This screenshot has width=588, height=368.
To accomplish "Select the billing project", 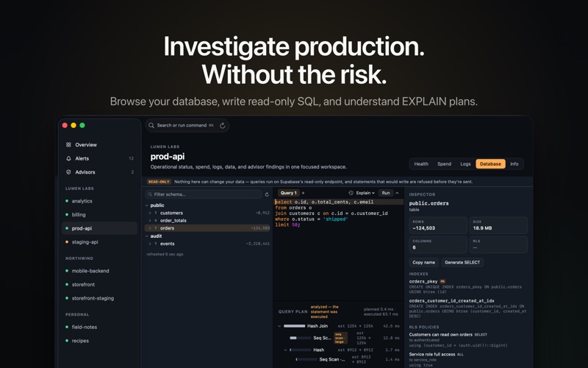I will [x=100, y=215].
